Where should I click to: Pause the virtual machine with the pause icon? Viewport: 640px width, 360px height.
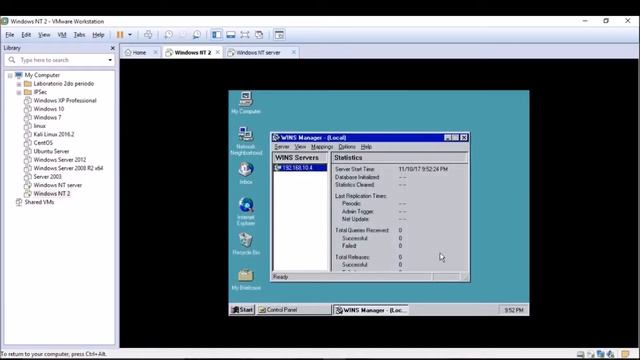tap(120, 35)
